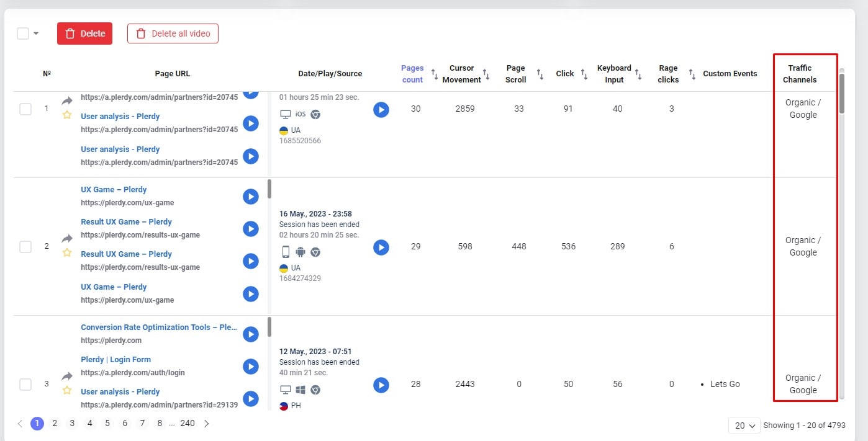The height and width of the screenshot is (441, 868).
Task: Jump to last page 240
Action: click(x=188, y=424)
